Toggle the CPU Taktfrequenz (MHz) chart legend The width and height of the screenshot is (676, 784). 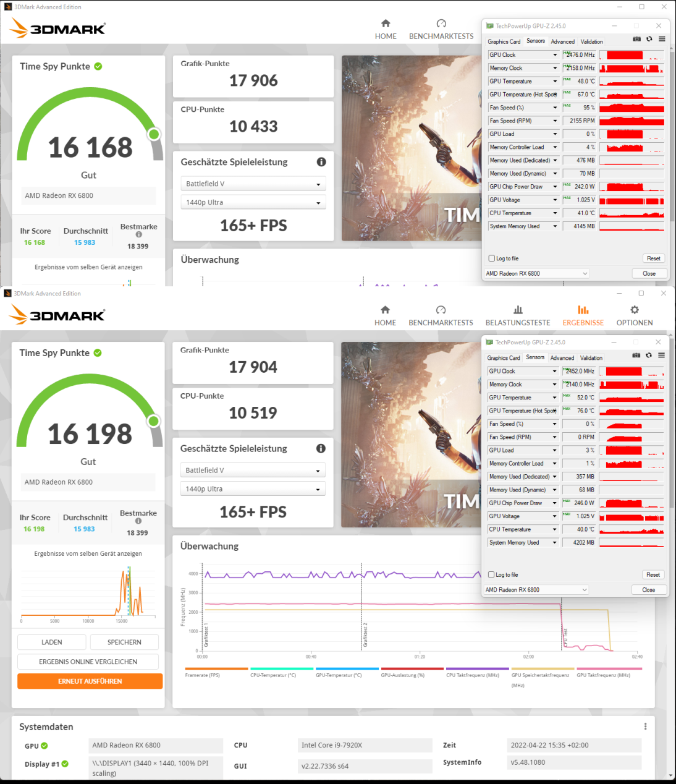coord(478,672)
